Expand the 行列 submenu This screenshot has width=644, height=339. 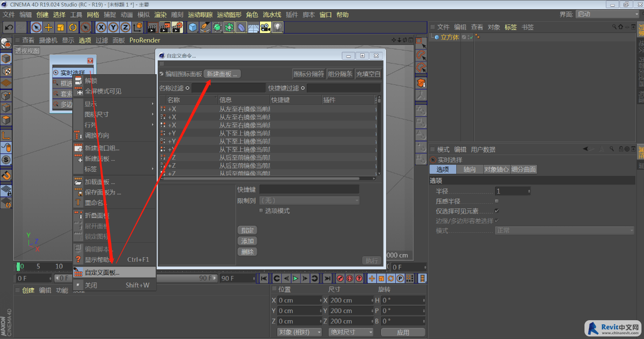tap(115, 125)
